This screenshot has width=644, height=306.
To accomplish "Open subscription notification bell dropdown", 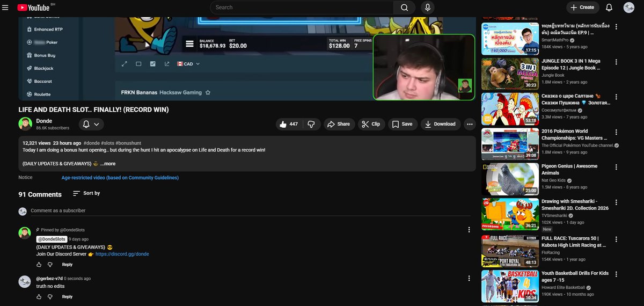I will coord(91,124).
